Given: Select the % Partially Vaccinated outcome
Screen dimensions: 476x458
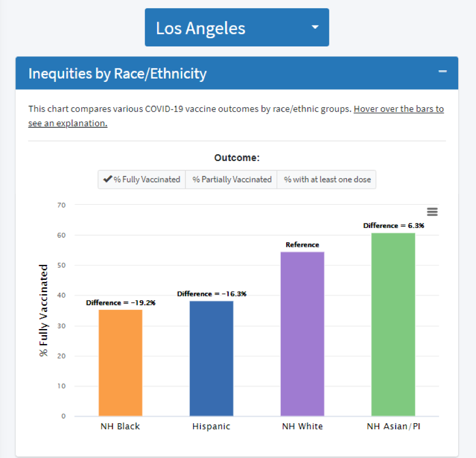Looking at the screenshot, I should point(231,179).
